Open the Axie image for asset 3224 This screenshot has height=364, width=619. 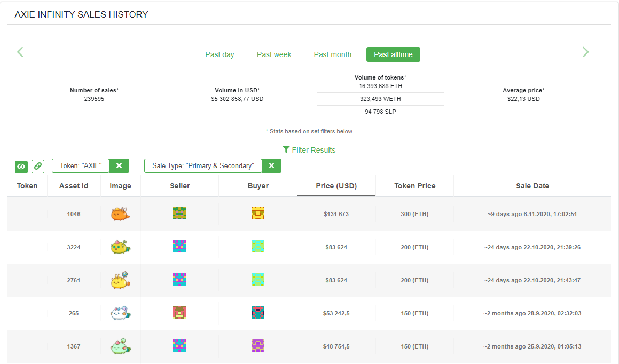tap(120, 247)
